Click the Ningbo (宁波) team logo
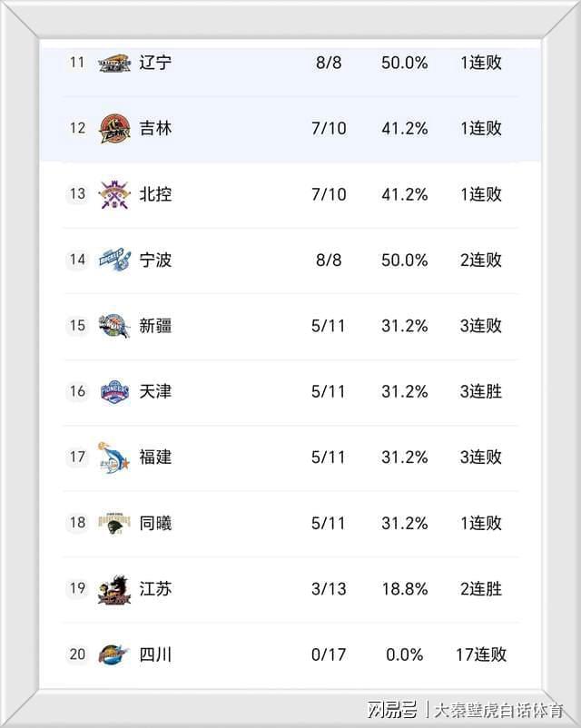This screenshot has height=728, width=581. point(114,260)
